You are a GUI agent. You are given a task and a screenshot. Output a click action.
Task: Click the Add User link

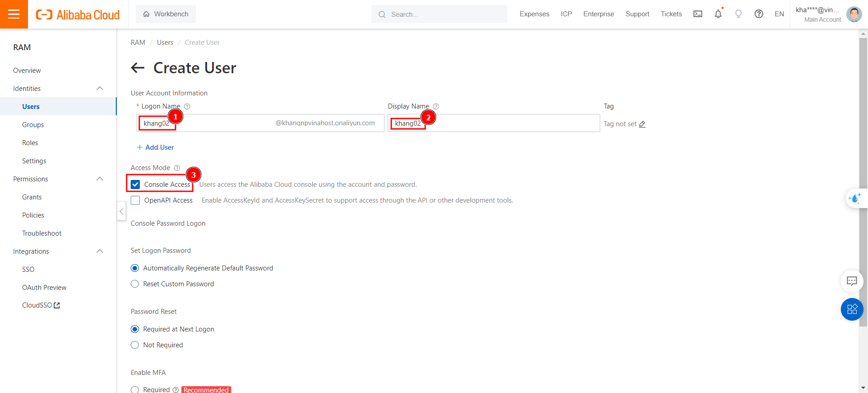(x=156, y=147)
